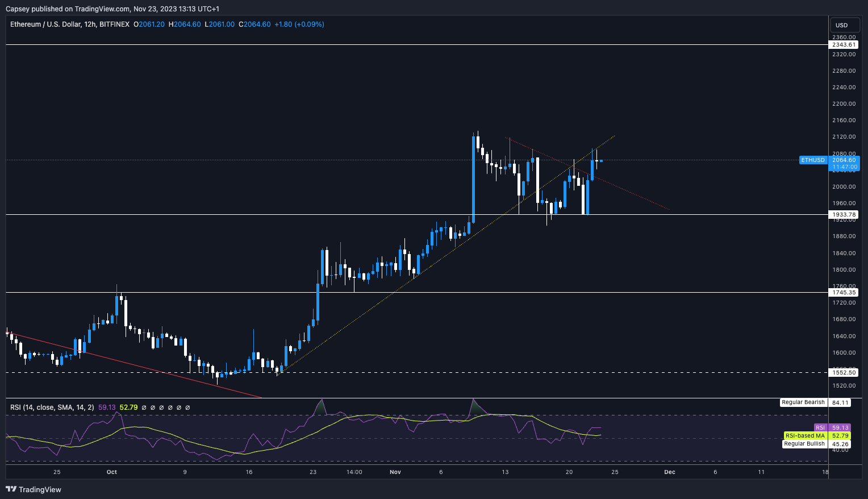868x499 pixels.
Task: Click the purple RSI value label
Action: coord(820,428)
